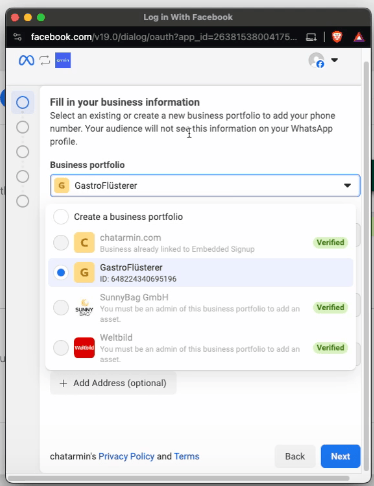Click the third step circle in sidebar
The image size is (374, 486).
click(23, 152)
